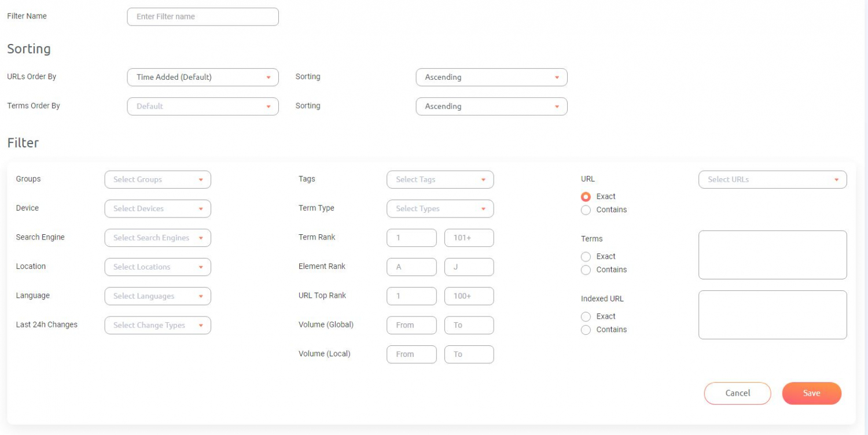Open the Select Locations dropdown
This screenshot has height=435, width=868.
coord(157,267)
